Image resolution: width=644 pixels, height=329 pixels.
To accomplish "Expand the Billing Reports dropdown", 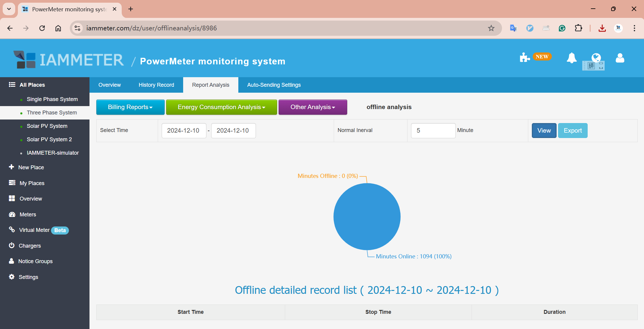I will pos(130,107).
